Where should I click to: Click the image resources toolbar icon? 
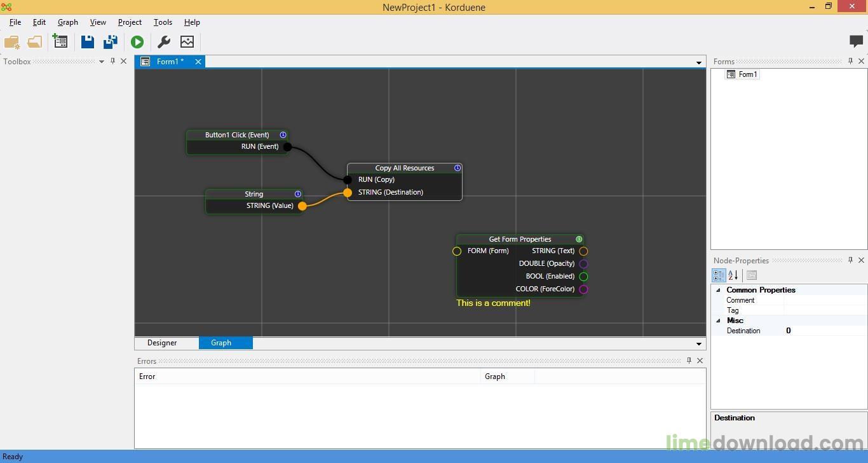click(x=187, y=42)
